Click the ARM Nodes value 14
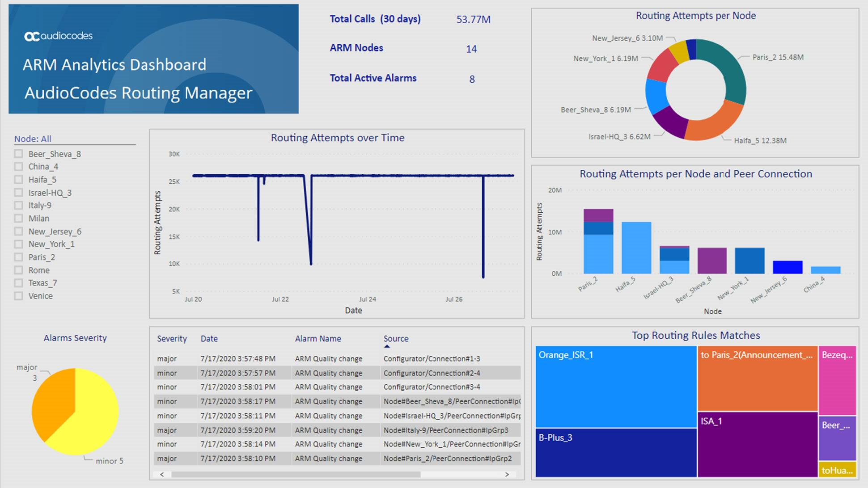This screenshot has height=488, width=868. pos(471,49)
